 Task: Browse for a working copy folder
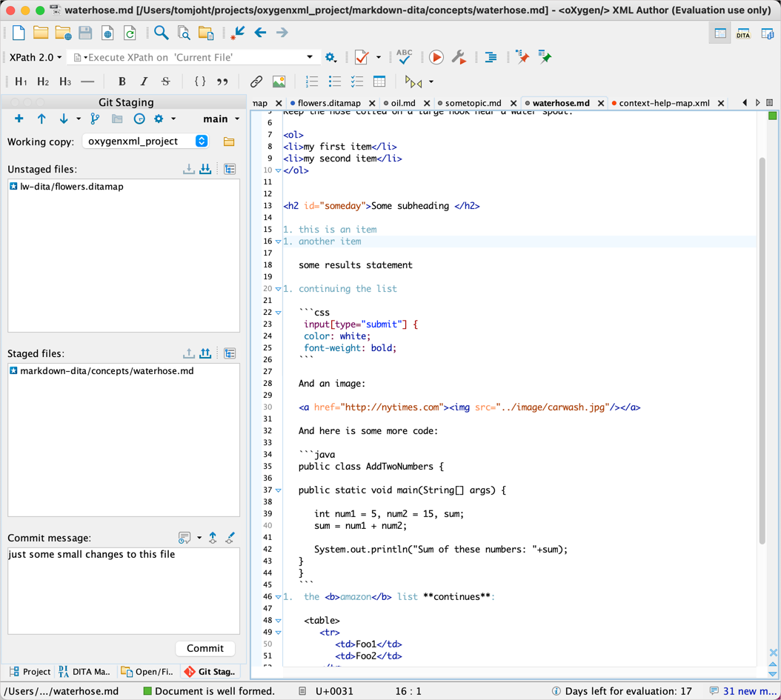pos(229,142)
